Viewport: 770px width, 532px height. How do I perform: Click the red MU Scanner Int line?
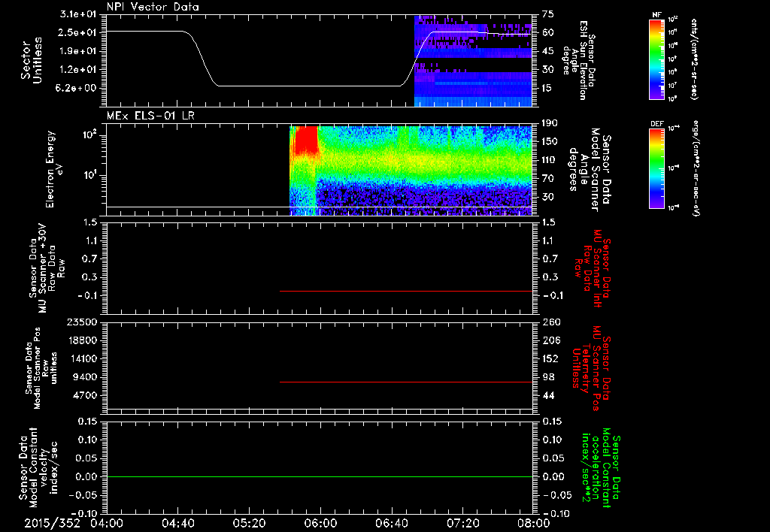point(405,291)
